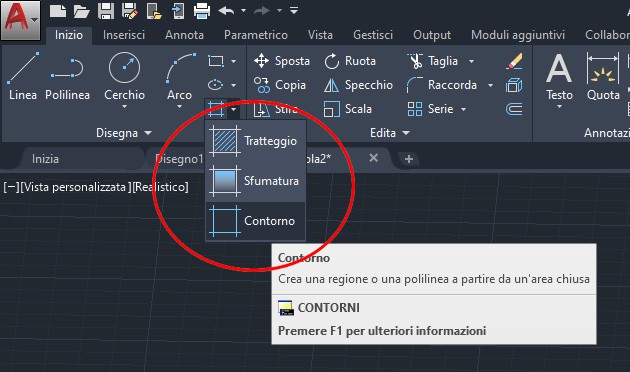This screenshot has width=630, height=372.
Task: Expand the ellipse tool dropdown arrow
Action: [233, 85]
